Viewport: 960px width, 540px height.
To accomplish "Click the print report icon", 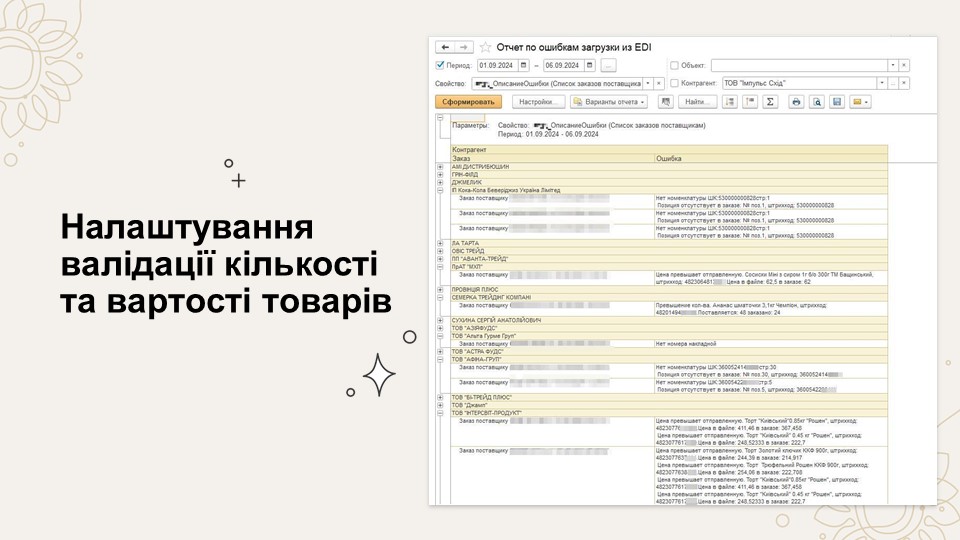I will click(796, 102).
